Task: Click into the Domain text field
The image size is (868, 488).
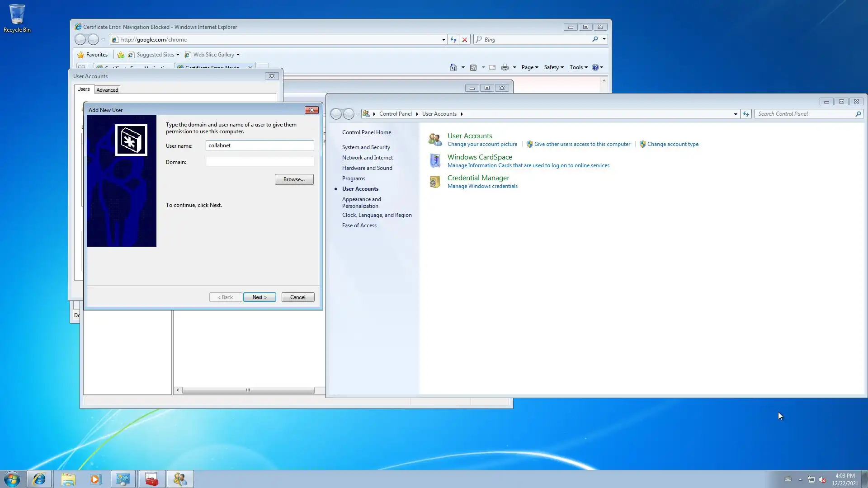Action: coord(259,162)
